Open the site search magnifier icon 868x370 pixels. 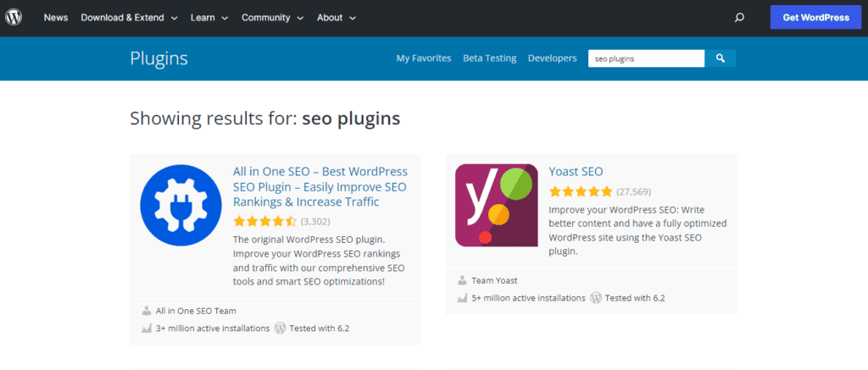739,18
